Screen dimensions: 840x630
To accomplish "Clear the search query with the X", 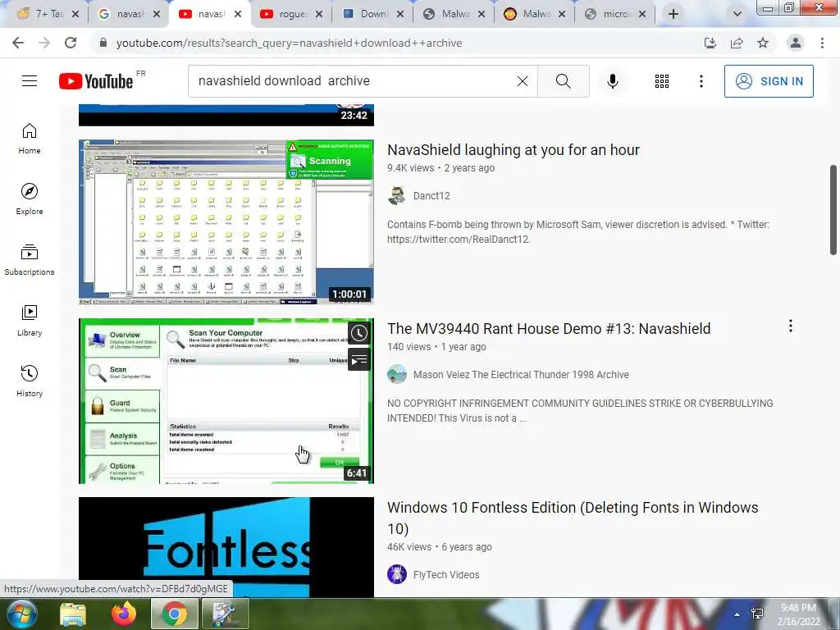I will [x=523, y=81].
